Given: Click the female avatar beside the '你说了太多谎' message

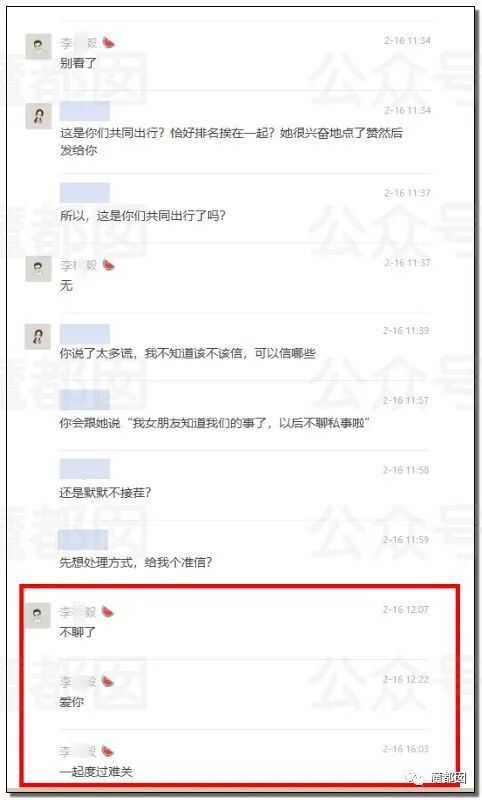Looking at the screenshot, I should tap(38, 336).
